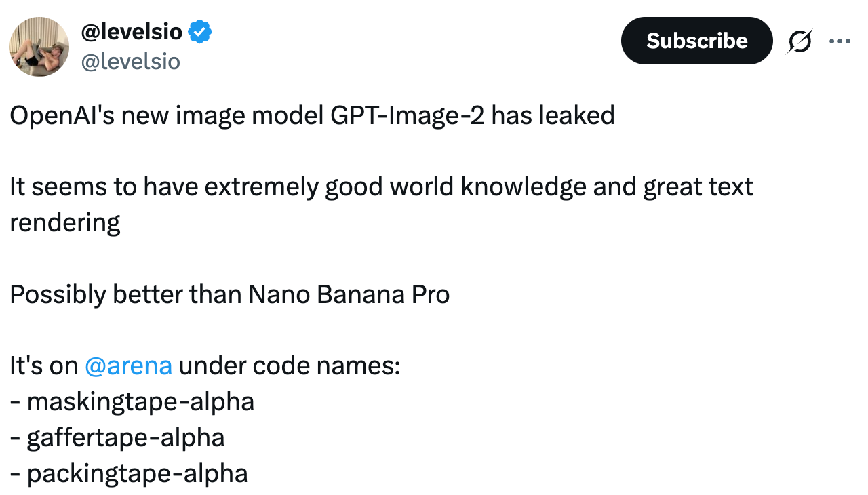Select the gray @levelsio handle
Image resolution: width=868 pixels, height=495 pixels.
131,61
